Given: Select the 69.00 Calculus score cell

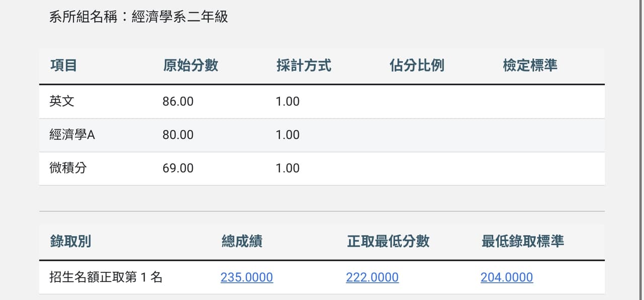Looking at the screenshot, I should click(x=178, y=168).
